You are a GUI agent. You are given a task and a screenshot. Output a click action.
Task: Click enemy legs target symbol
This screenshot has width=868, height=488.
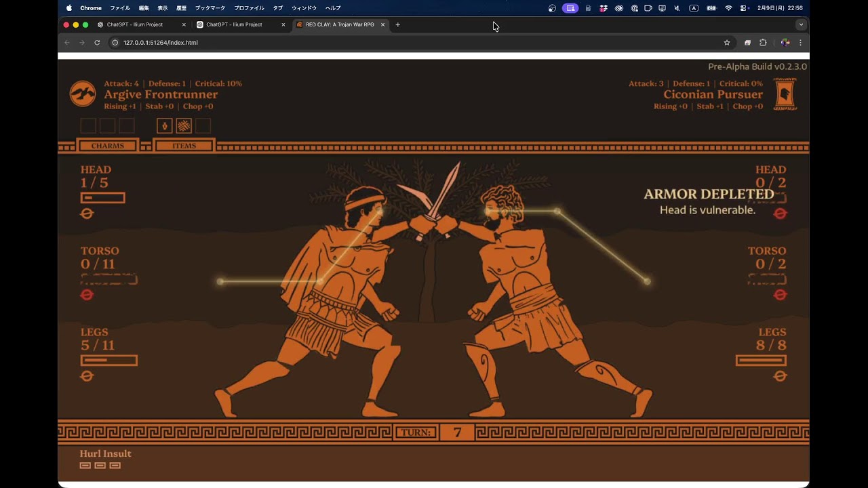coord(781,376)
